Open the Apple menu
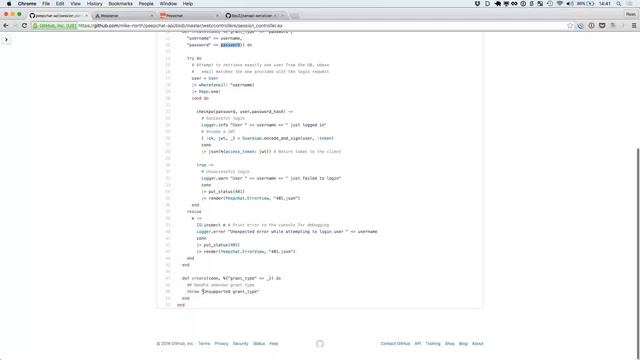This screenshot has width=640, height=360. click(x=9, y=4)
